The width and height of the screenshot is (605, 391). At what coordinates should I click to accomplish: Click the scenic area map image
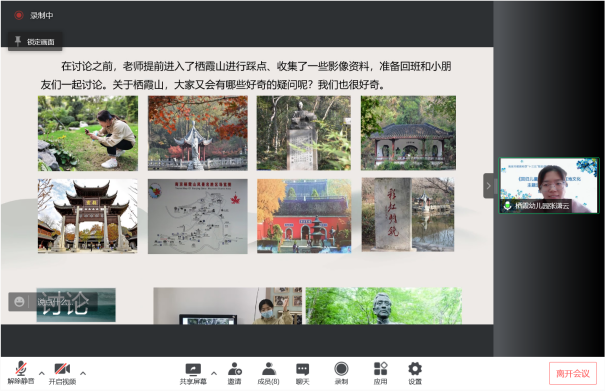198,216
